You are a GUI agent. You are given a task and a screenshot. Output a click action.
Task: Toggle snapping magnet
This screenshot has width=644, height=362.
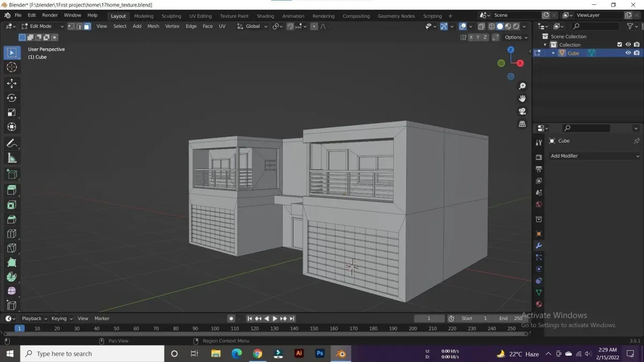pyautogui.click(x=290, y=26)
